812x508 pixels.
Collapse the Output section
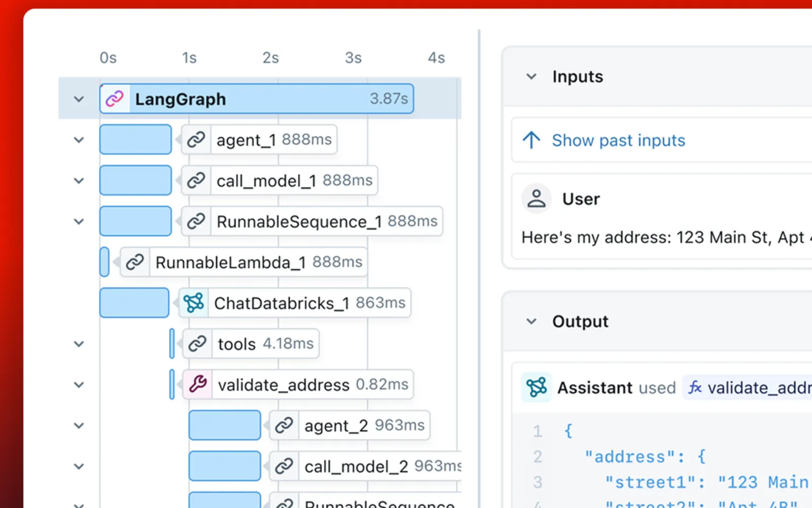[x=531, y=322]
